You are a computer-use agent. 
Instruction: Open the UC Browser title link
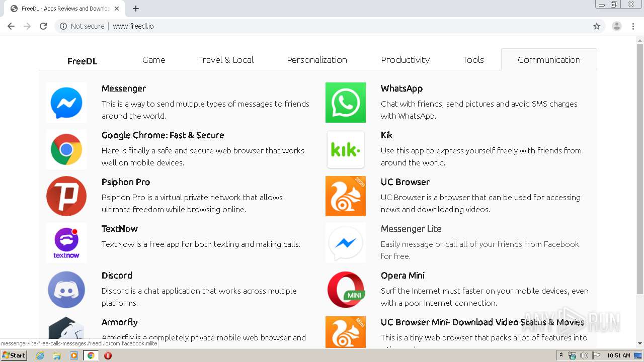(405, 182)
